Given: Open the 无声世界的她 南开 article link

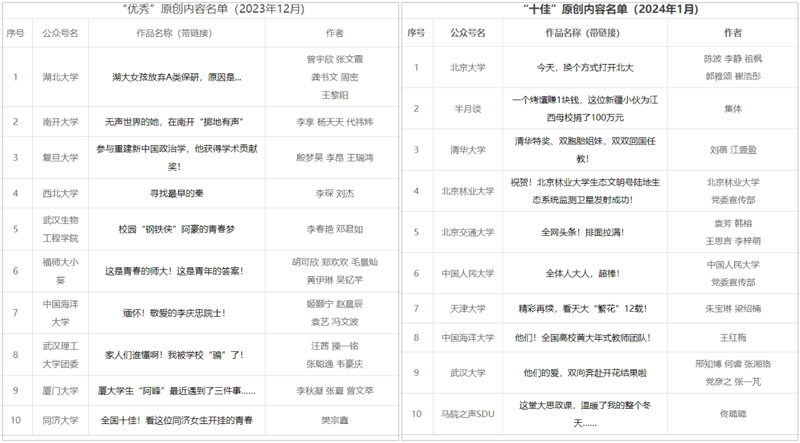Looking at the screenshot, I should click(175, 121).
